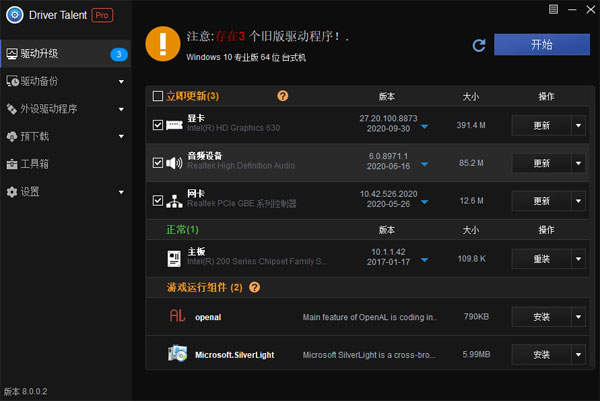The height and width of the screenshot is (401, 600).
Task: Click the network icon for 网卡
Action: click(174, 201)
